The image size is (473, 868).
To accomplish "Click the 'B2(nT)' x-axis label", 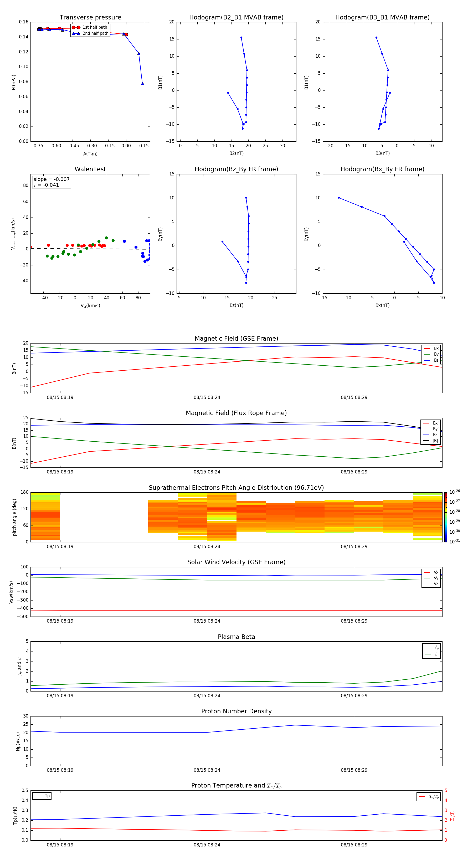I will coord(236,153).
